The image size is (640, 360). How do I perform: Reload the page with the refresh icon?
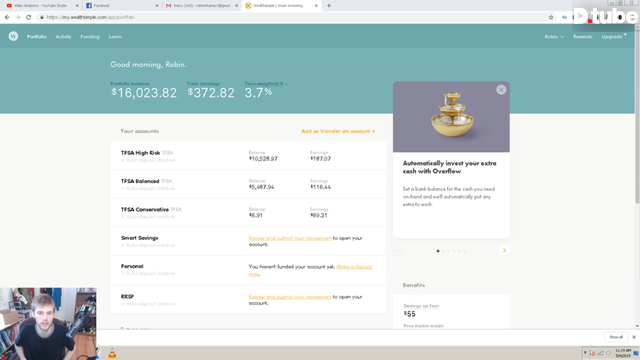[x=29, y=17]
